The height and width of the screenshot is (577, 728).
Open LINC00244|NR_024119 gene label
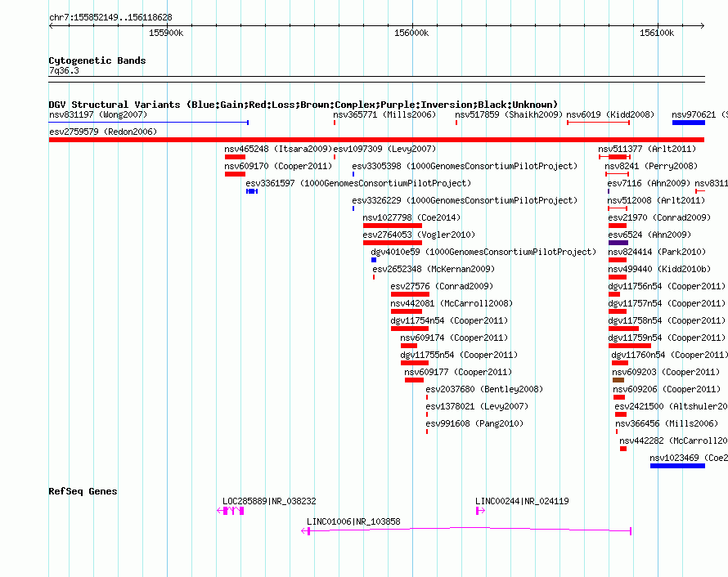click(x=522, y=501)
